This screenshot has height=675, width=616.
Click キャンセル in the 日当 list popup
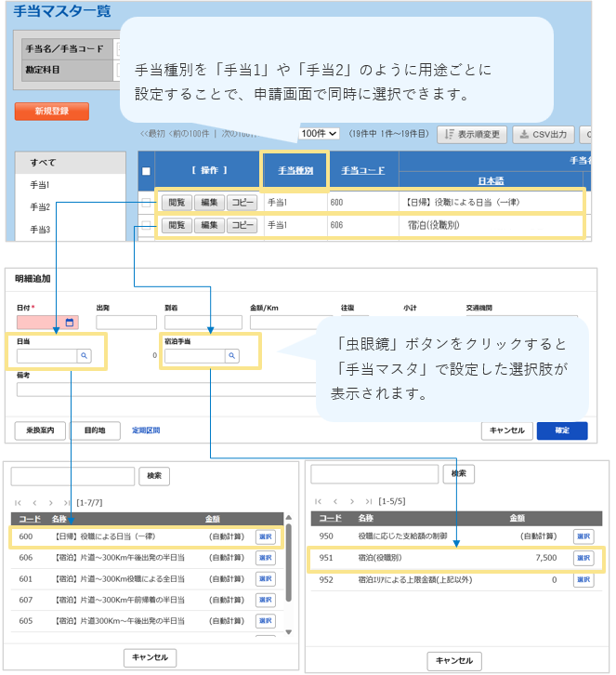coord(150,657)
